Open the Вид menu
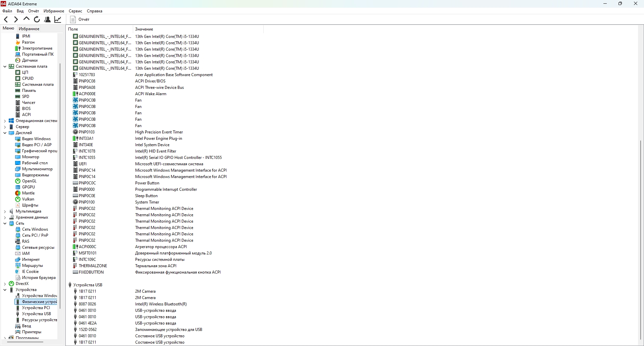 click(20, 11)
